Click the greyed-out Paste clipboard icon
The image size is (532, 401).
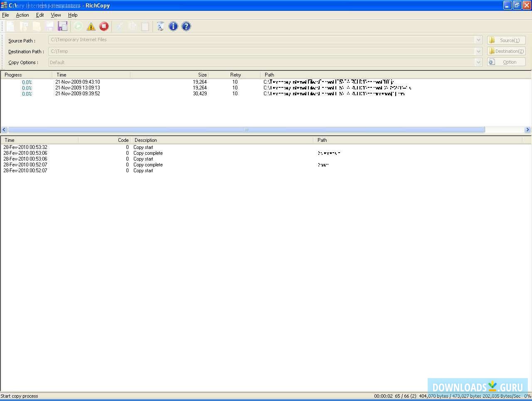(145, 26)
